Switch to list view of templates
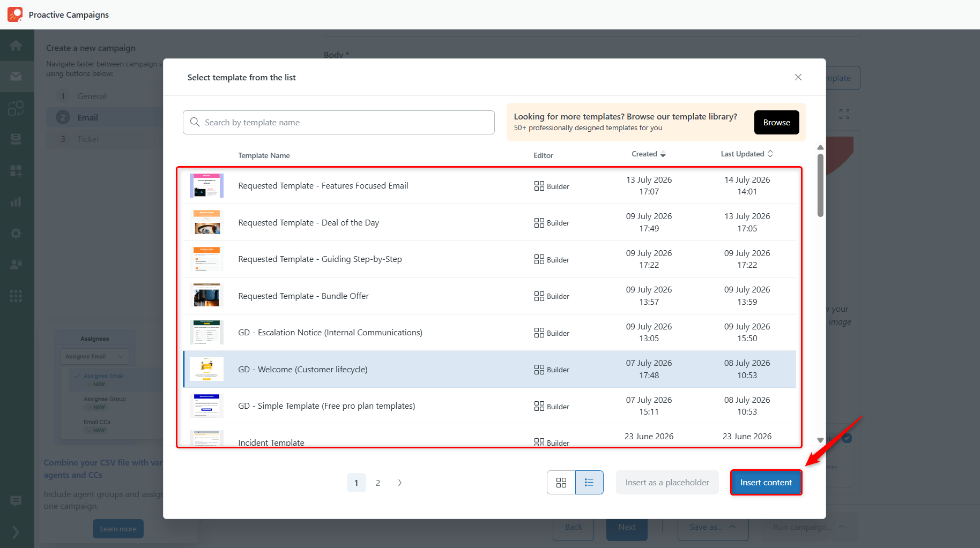The width and height of the screenshot is (980, 548). coord(589,483)
